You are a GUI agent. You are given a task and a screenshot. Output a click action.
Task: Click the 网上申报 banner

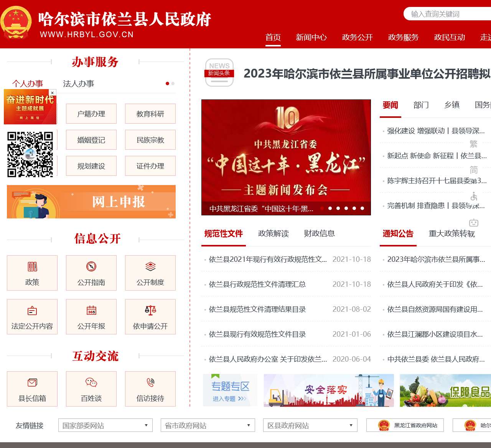[x=91, y=202]
